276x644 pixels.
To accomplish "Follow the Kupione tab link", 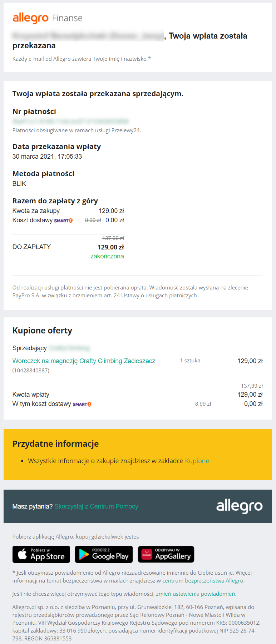I will pyautogui.click(x=197, y=461).
